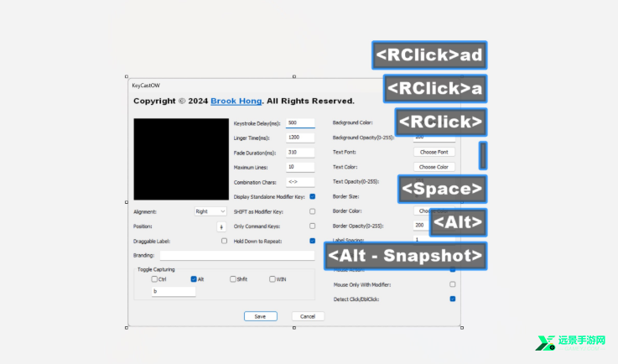Enable the Draggable Label checkbox
This screenshot has height=364, width=618.
click(x=224, y=241)
